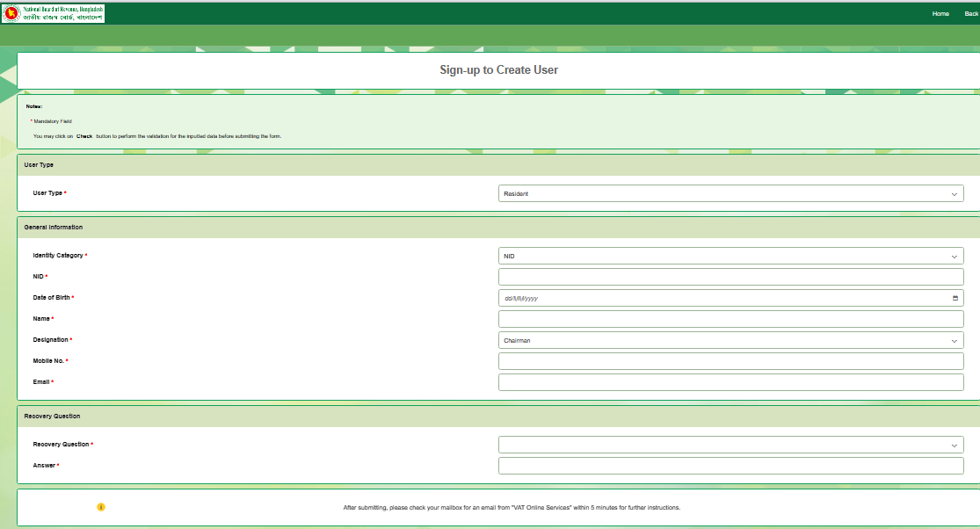
Task: Focus the NID input field
Action: 730,277
